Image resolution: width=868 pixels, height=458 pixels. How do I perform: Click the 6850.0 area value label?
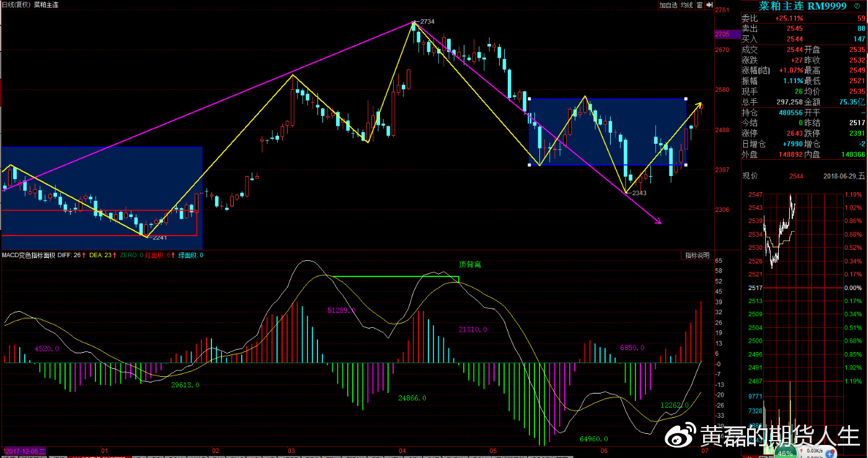(x=632, y=348)
